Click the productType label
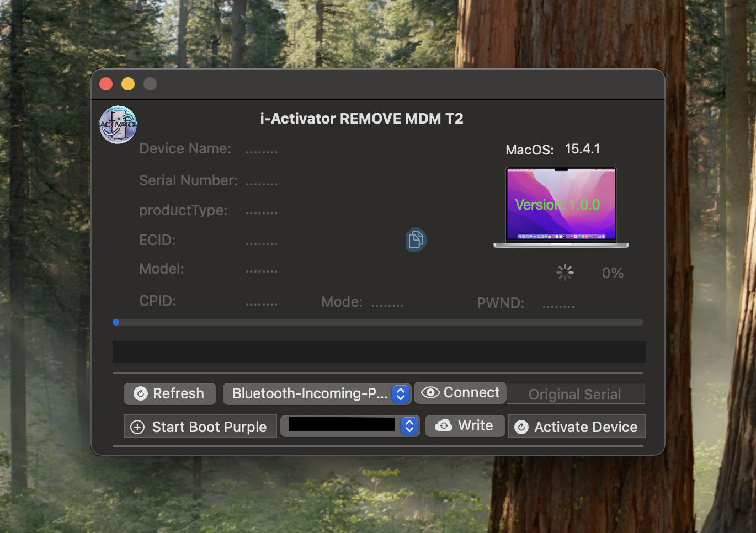The height and width of the screenshot is (533, 756). tap(183, 210)
